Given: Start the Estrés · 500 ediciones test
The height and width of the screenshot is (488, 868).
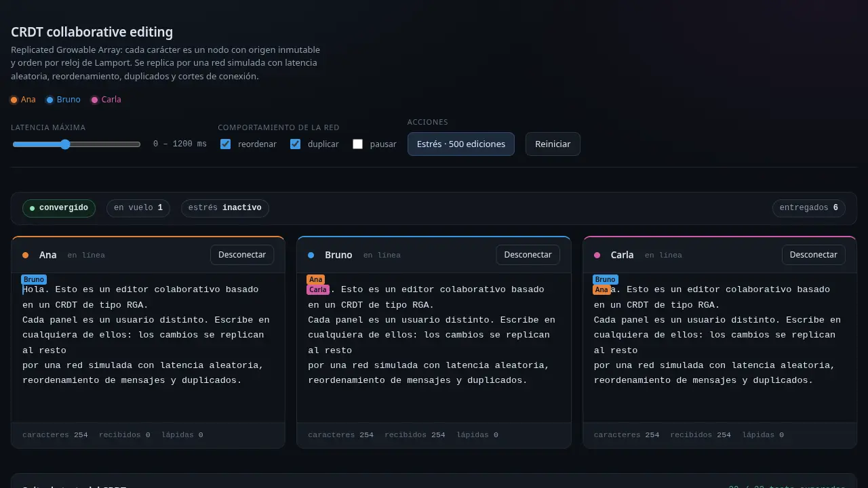Looking at the screenshot, I should coord(461,144).
